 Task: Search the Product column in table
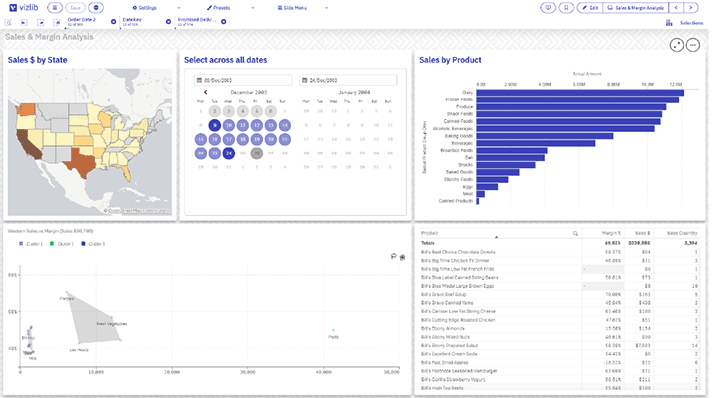(x=575, y=234)
